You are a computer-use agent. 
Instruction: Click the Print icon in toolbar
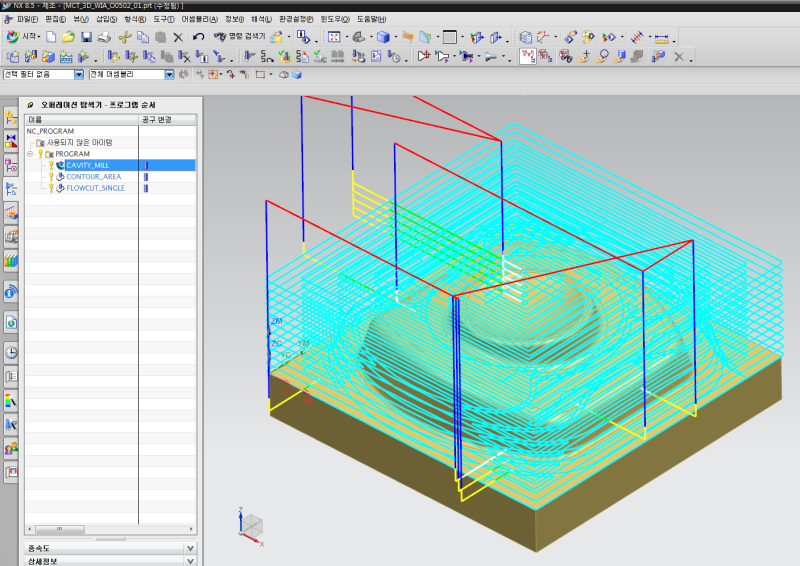click(x=104, y=37)
